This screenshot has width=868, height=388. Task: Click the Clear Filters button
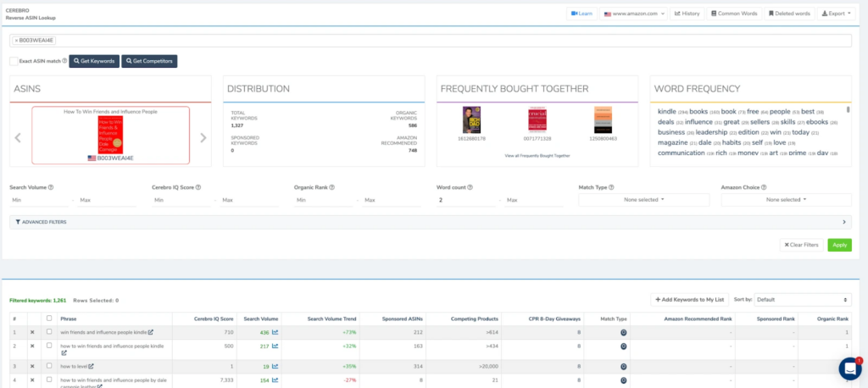(x=802, y=245)
